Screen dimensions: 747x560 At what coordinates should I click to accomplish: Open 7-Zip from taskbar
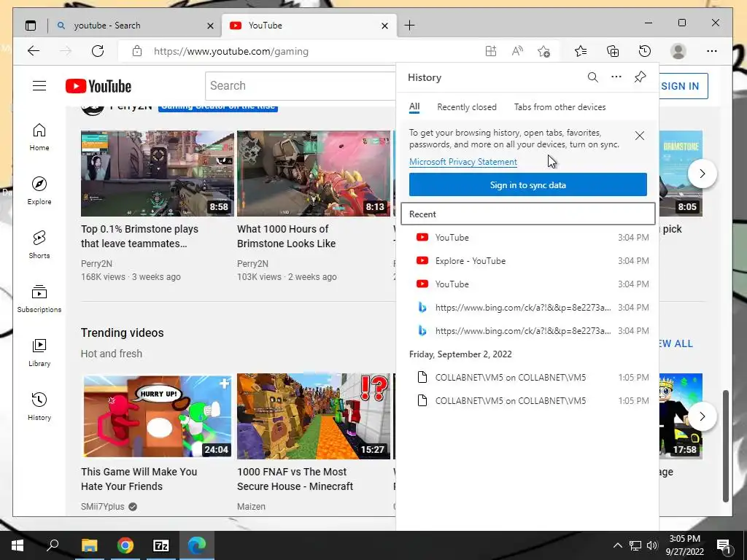tap(161, 545)
